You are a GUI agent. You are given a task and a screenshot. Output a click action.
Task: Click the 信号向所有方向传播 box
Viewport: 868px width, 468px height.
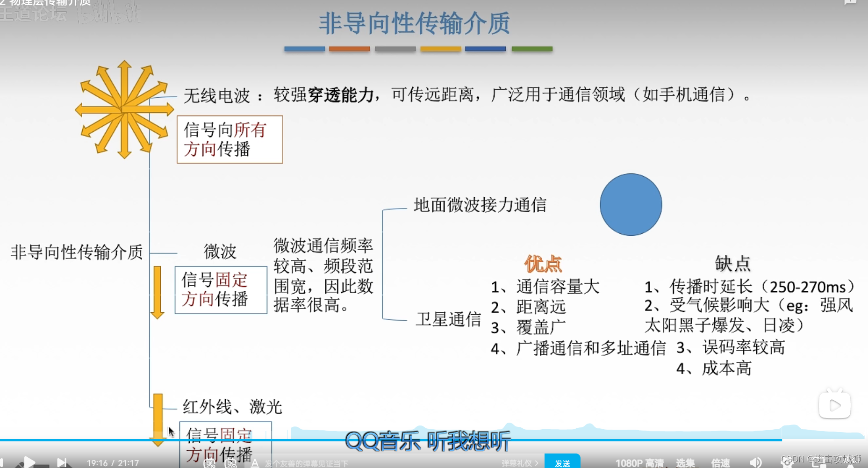230,139
